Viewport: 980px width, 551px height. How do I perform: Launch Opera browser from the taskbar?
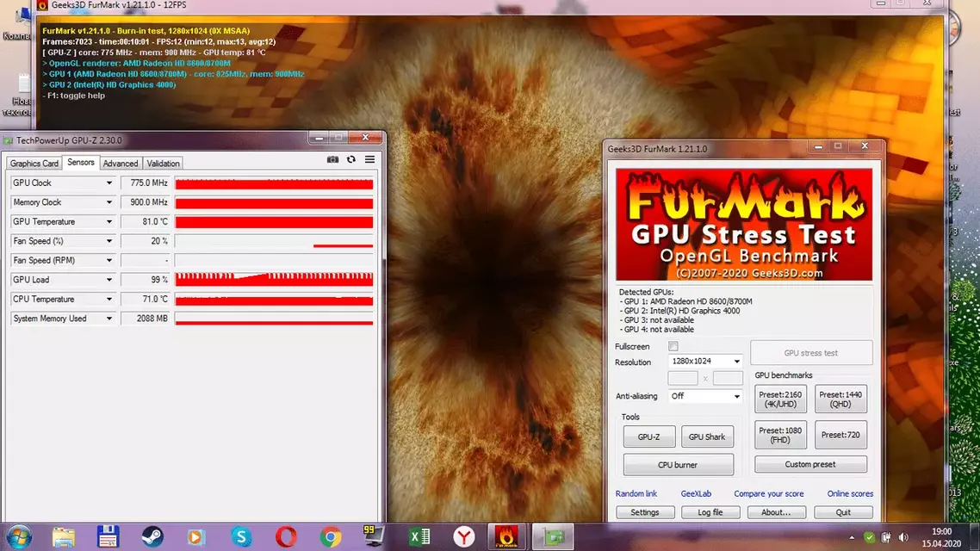[286, 537]
